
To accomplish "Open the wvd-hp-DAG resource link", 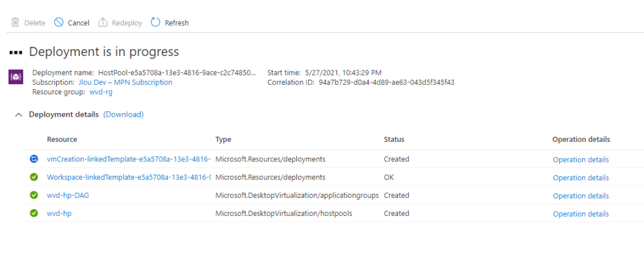I will (68, 195).
